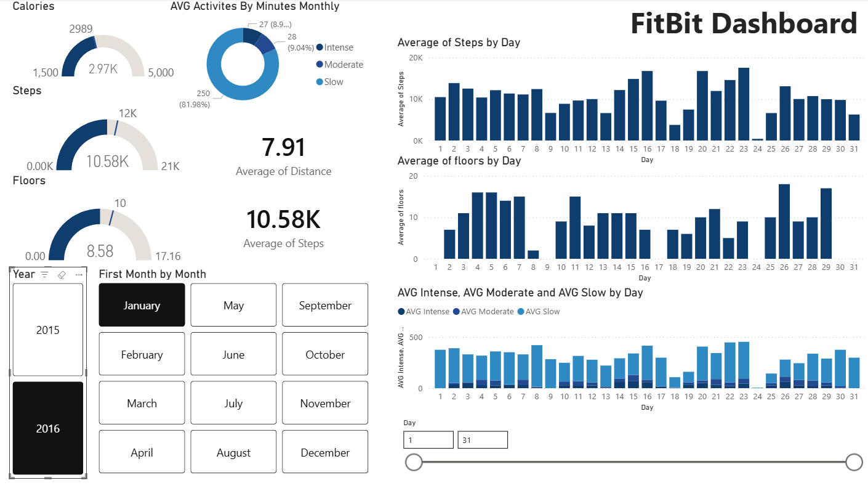Clear Year slicer selections with eraser icon
Image resolution: width=868 pixels, height=488 pixels.
click(x=62, y=274)
